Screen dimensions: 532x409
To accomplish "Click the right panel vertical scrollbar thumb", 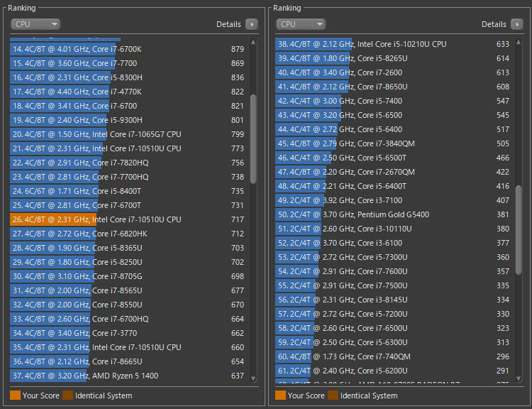I will point(519,230).
